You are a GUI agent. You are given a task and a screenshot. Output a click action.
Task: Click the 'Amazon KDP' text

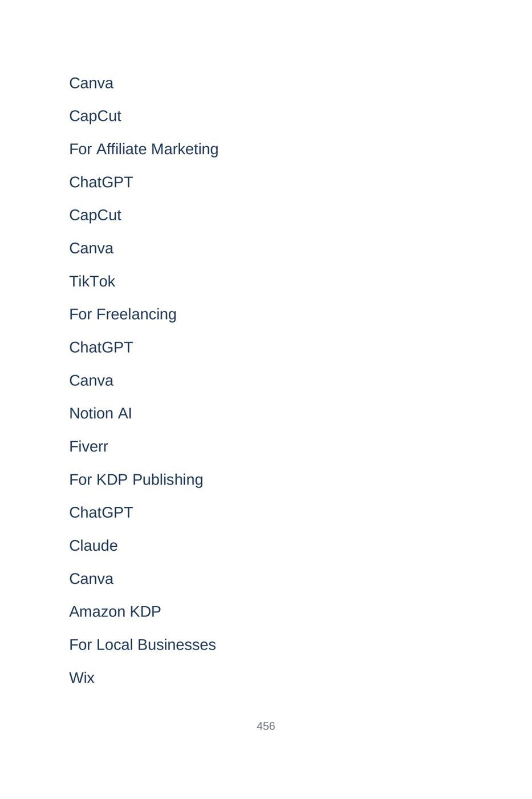click(x=115, y=612)
